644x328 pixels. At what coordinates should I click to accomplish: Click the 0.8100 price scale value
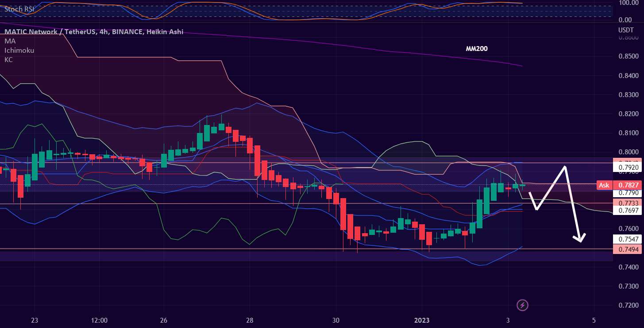pyautogui.click(x=628, y=133)
